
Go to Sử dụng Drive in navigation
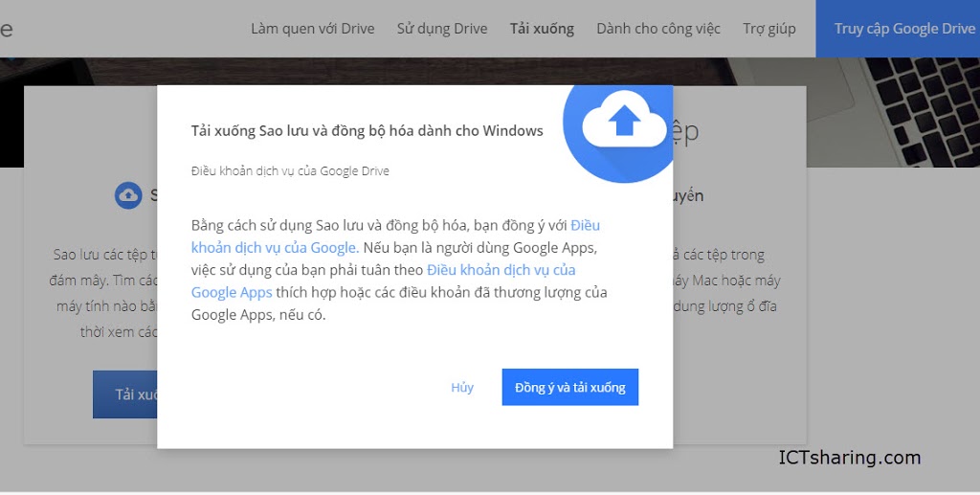point(442,29)
